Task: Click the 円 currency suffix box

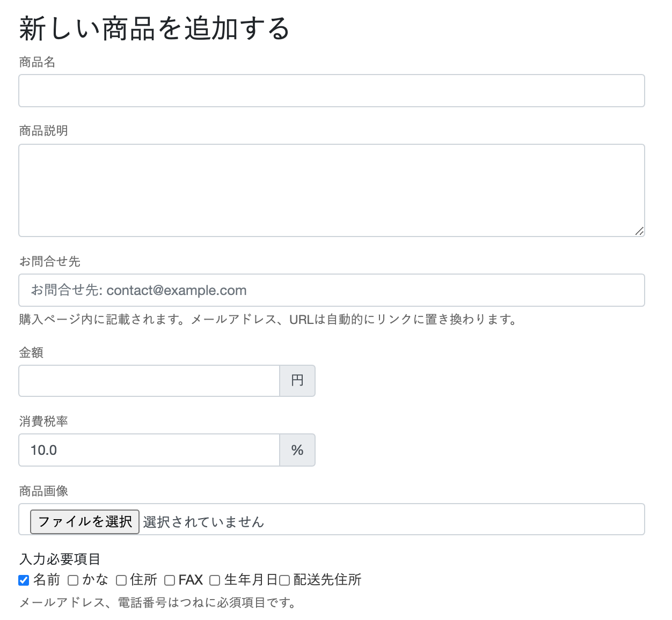Action: pos(297,381)
